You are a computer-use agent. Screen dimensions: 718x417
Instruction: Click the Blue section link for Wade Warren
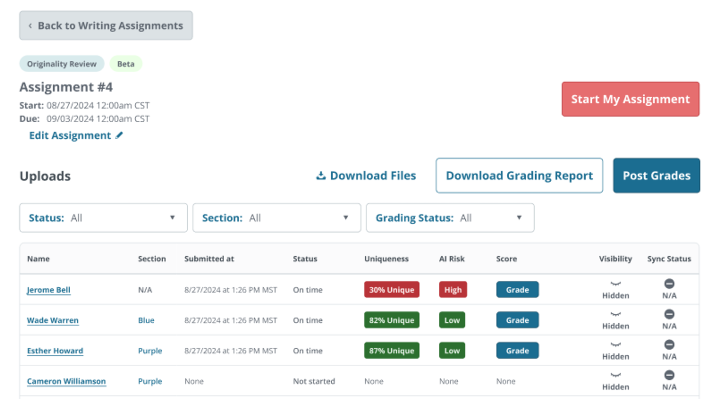[x=146, y=320]
